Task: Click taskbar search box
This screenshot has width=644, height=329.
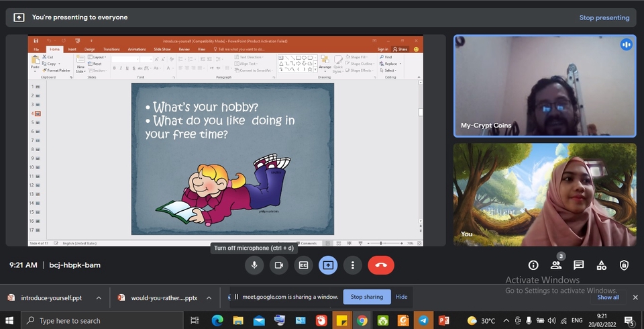Action: tap(101, 320)
